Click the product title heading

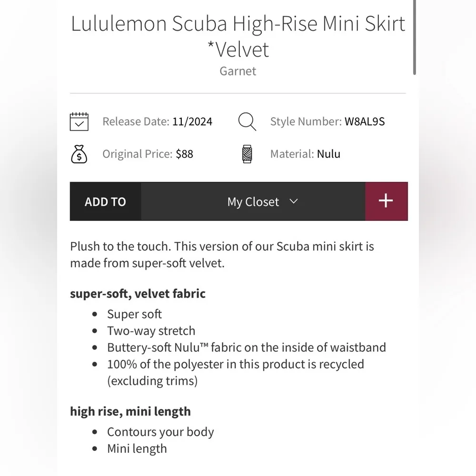point(238,36)
